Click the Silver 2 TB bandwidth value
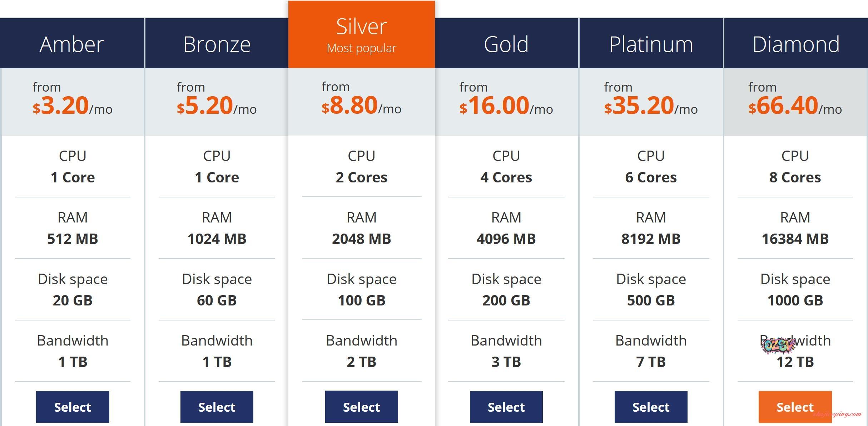Image resolution: width=868 pixels, height=426 pixels. [361, 362]
